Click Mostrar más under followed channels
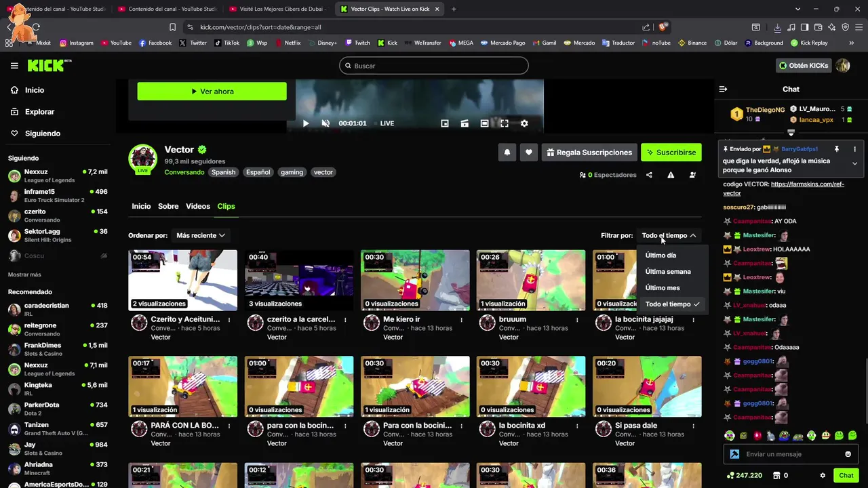 (x=24, y=274)
